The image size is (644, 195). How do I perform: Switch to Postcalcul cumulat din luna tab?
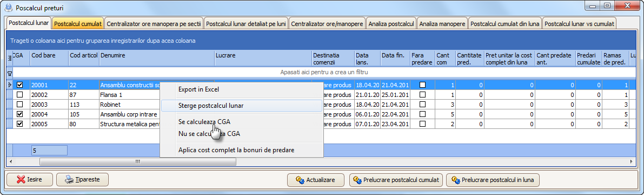pyautogui.click(x=505, y=24)
